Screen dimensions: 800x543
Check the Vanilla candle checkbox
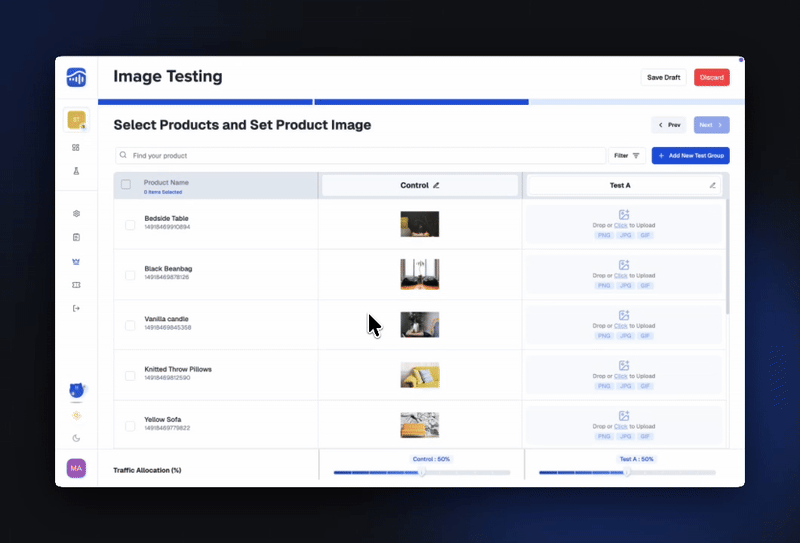tap(130, 326)
